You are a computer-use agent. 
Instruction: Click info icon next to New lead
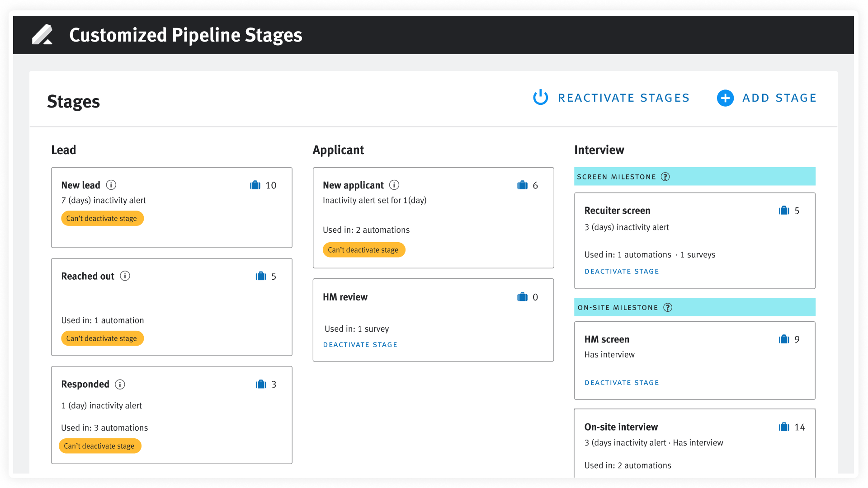tap(111, 185)
